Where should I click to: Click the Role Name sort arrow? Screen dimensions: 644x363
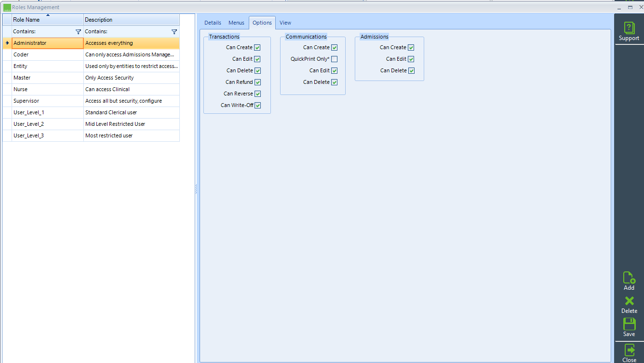pyautogui.click(x=48, y=15)
